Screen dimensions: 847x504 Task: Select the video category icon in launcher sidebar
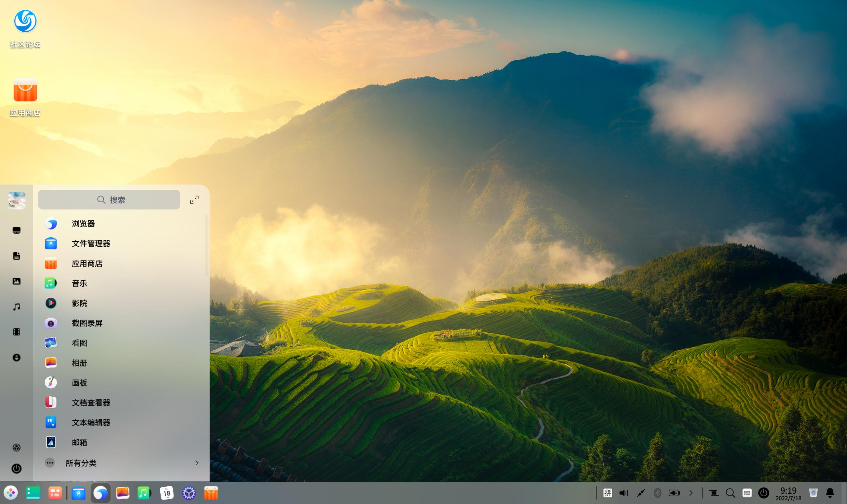[x=17, y=331]
